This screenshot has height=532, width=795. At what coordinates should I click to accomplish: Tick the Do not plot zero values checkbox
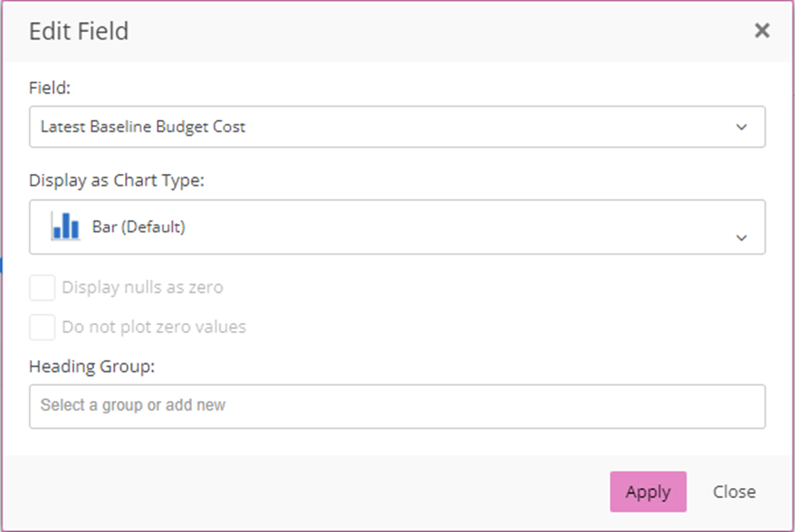point(42,327)
